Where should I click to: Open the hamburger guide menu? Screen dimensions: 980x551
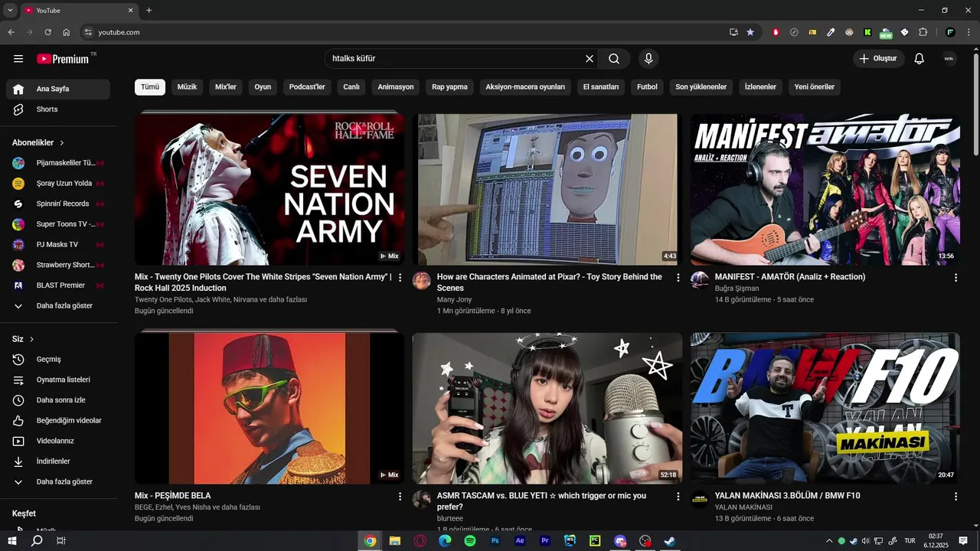[18, 59]
